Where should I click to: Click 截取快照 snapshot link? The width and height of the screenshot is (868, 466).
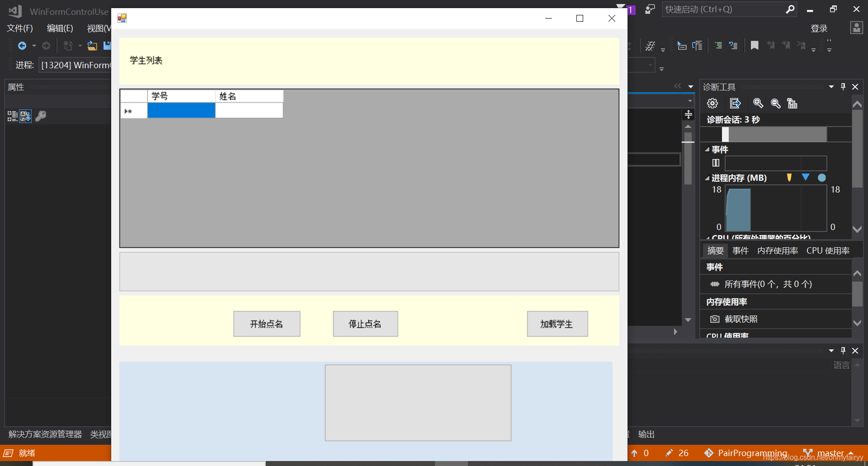point(741,319)
